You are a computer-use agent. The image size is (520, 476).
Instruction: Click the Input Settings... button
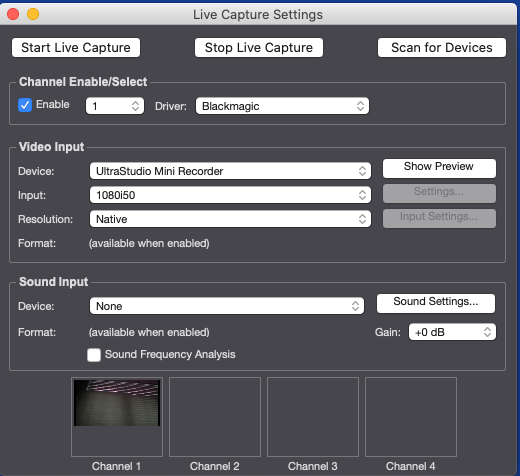439,218
